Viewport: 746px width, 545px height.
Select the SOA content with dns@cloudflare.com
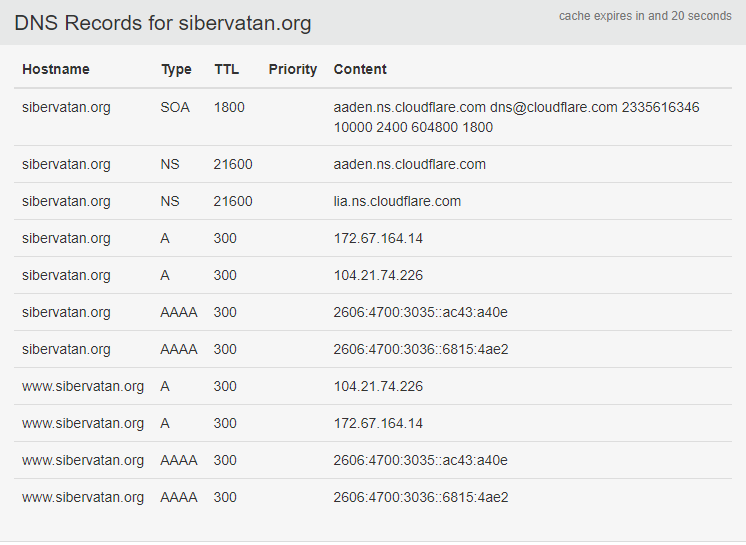(x=516, y=117)
